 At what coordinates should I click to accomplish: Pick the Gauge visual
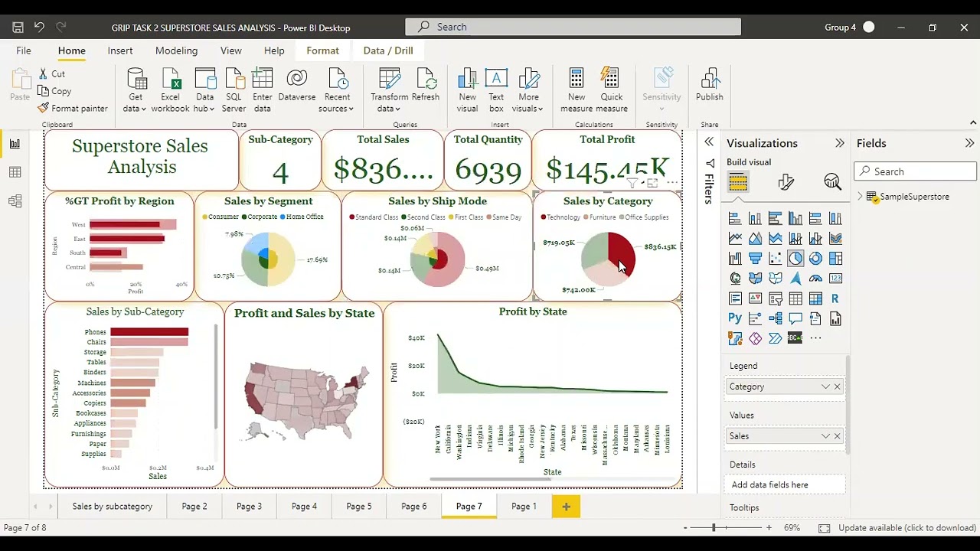click(x=815, y=279)
